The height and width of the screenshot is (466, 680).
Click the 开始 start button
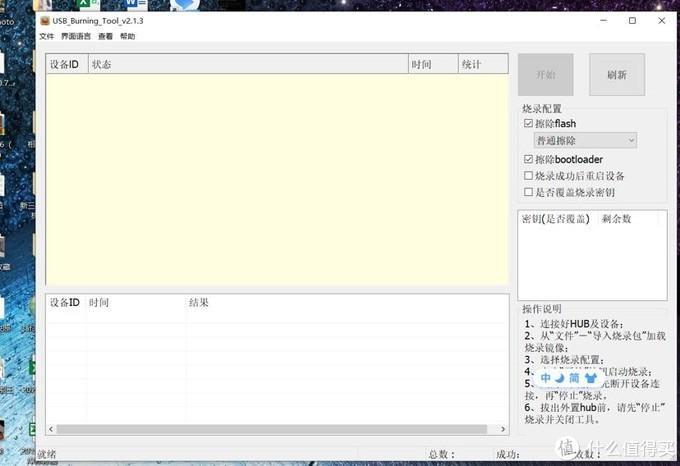point(546,75)
